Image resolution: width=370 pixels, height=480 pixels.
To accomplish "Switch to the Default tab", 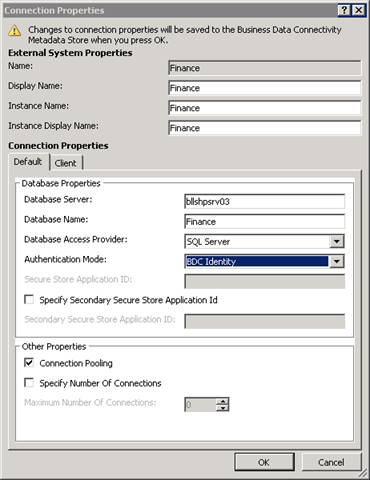I will tap(28, 162).
